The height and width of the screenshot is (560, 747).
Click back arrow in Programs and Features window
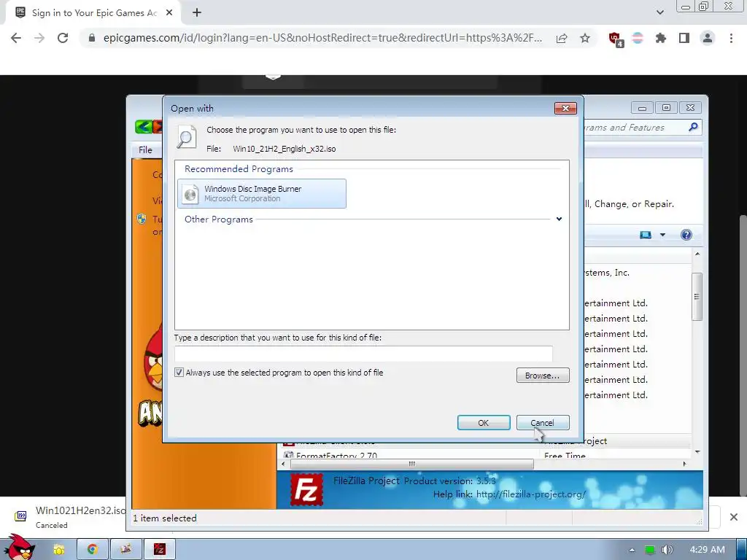click(142, 127)
